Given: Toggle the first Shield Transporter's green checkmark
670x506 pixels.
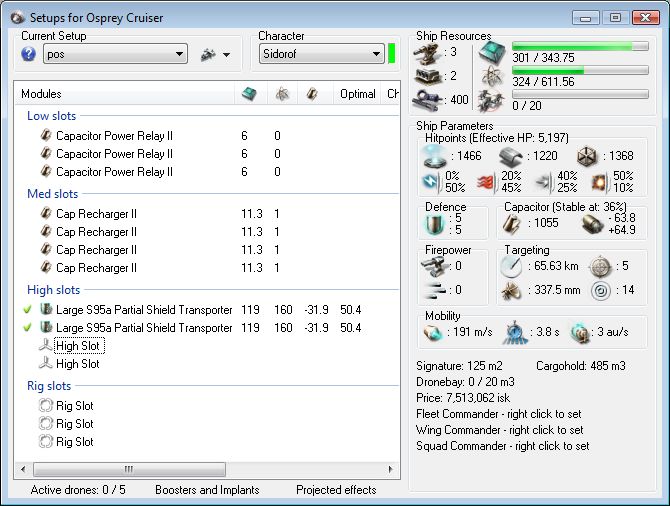Looking at the screenshot, I should click(28, 309).
